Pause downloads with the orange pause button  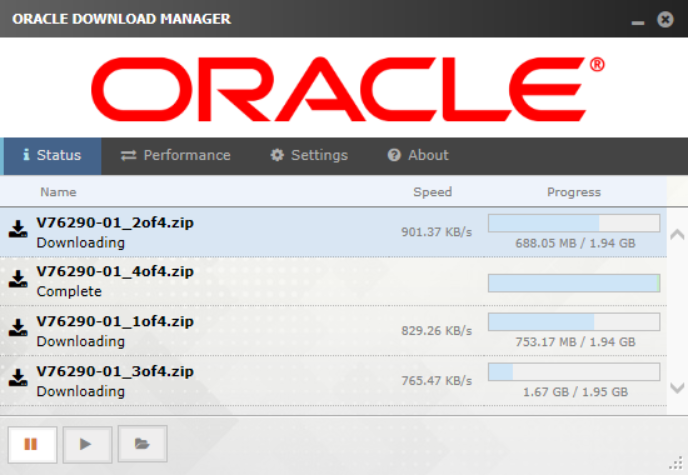32,444
